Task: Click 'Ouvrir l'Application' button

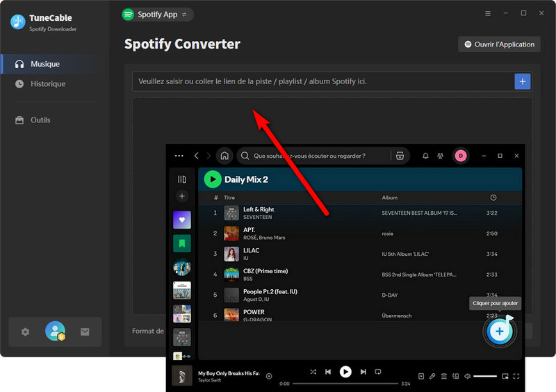Action: [499, 44]
